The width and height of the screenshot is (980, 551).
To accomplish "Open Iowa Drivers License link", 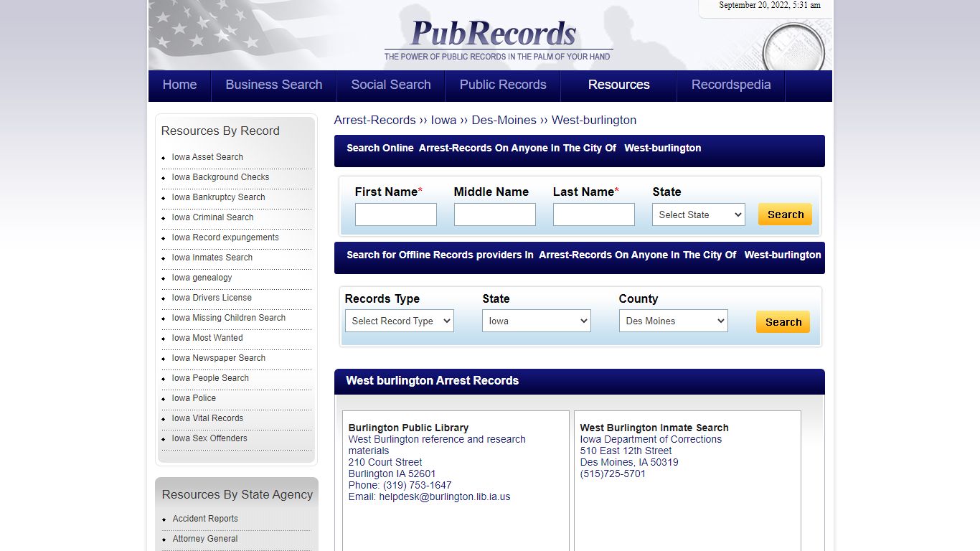I will tap(212, 298).
